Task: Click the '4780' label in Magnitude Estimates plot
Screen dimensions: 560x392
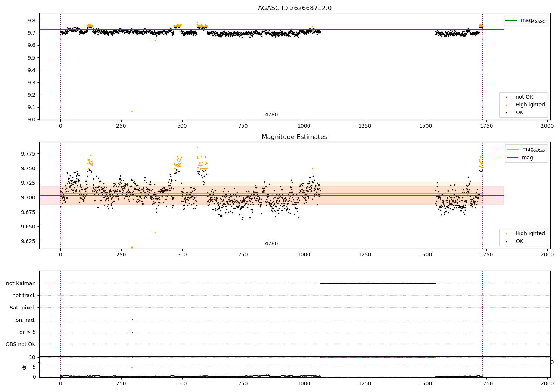Action: 271,244
